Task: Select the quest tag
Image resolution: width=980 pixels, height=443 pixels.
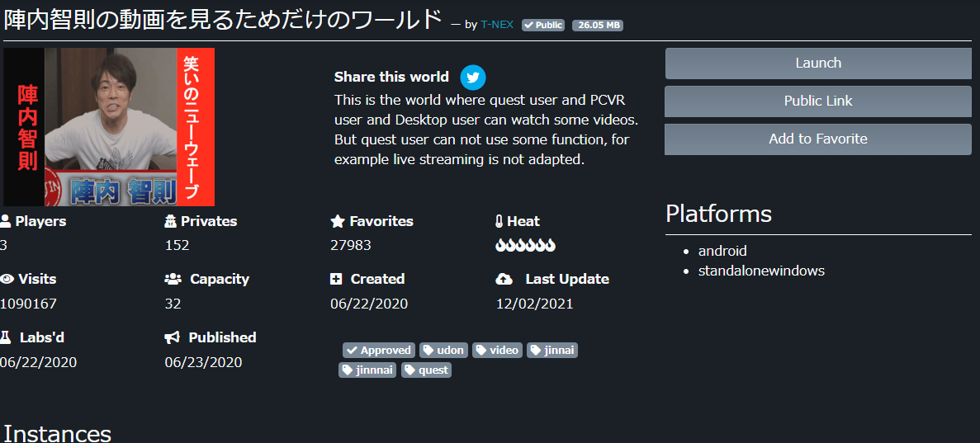Action: point(426,370)
